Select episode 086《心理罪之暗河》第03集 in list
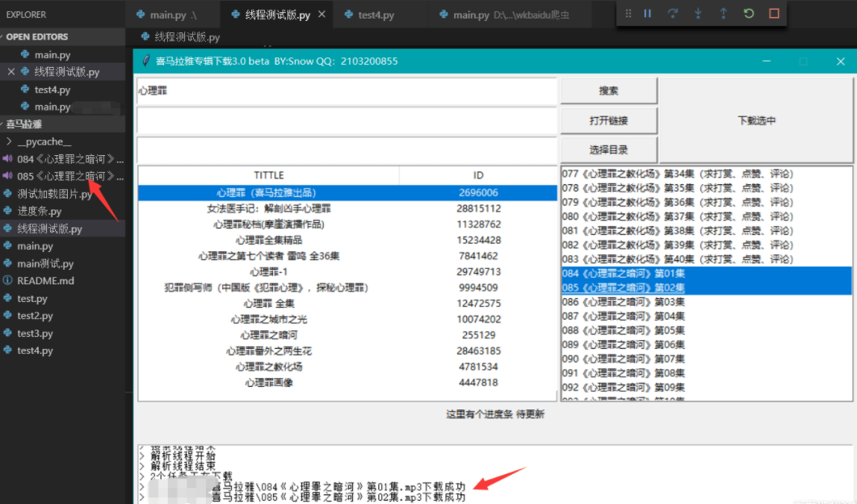 click(x=624, y=302)
